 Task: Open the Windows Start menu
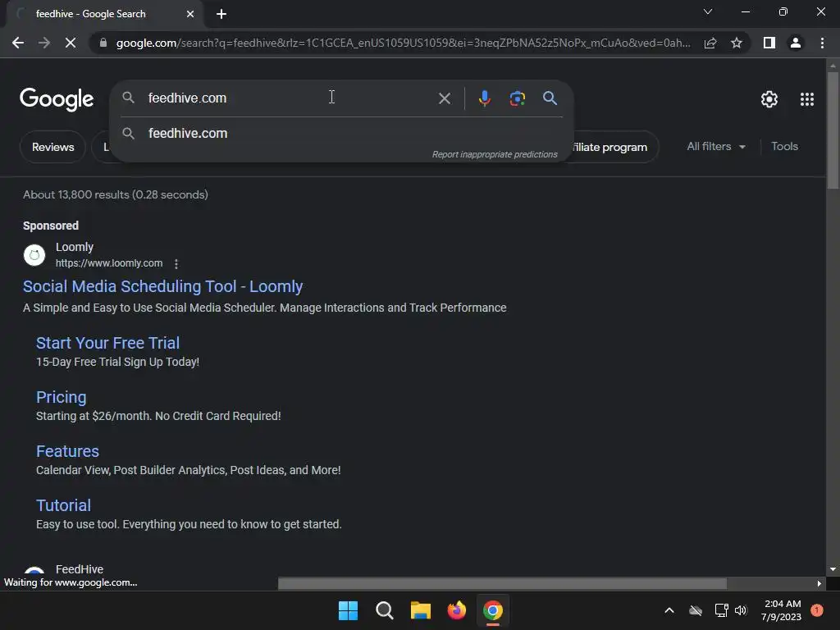tap(348, 610)
